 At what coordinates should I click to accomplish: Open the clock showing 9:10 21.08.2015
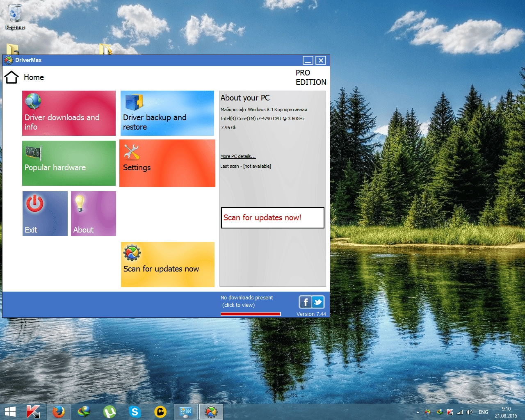pos(506,412)
